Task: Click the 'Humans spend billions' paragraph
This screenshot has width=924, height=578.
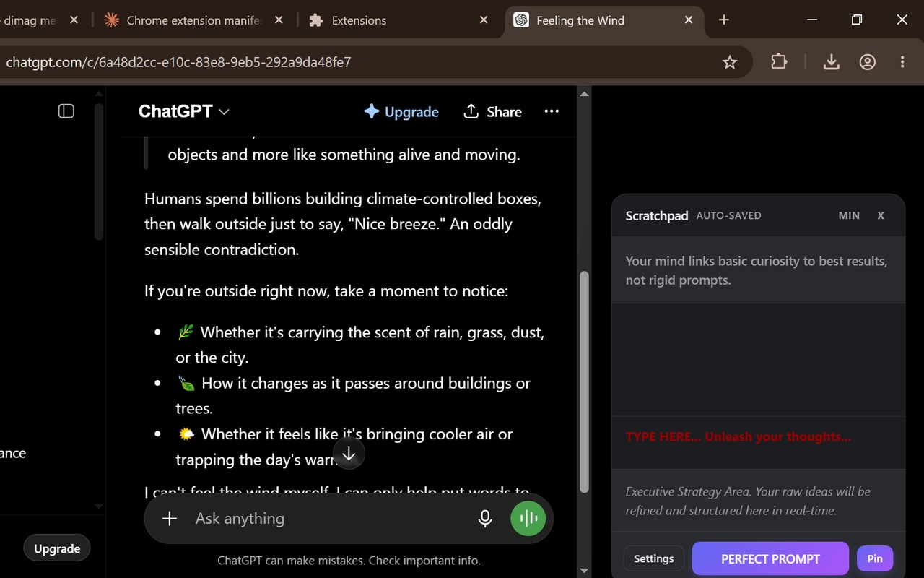Action: (x=343, y=224)
